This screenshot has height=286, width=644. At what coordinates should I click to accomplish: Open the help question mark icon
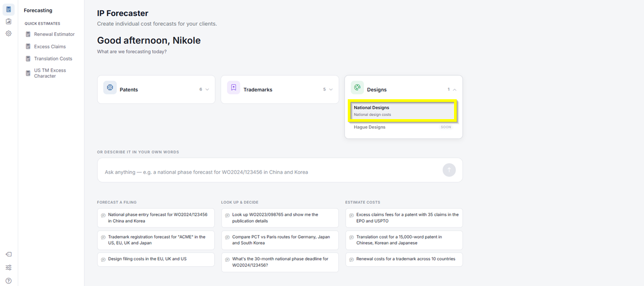pyautogui.click(x=9, y=281)
